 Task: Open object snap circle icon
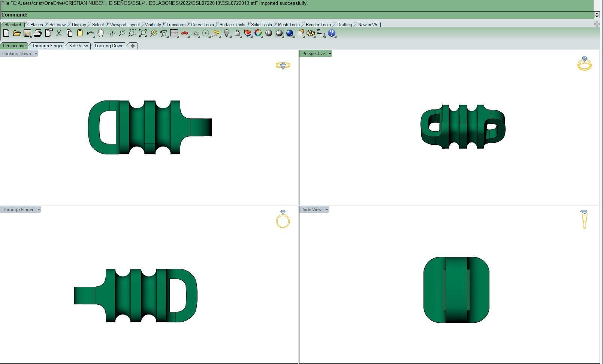coord(206,33)
